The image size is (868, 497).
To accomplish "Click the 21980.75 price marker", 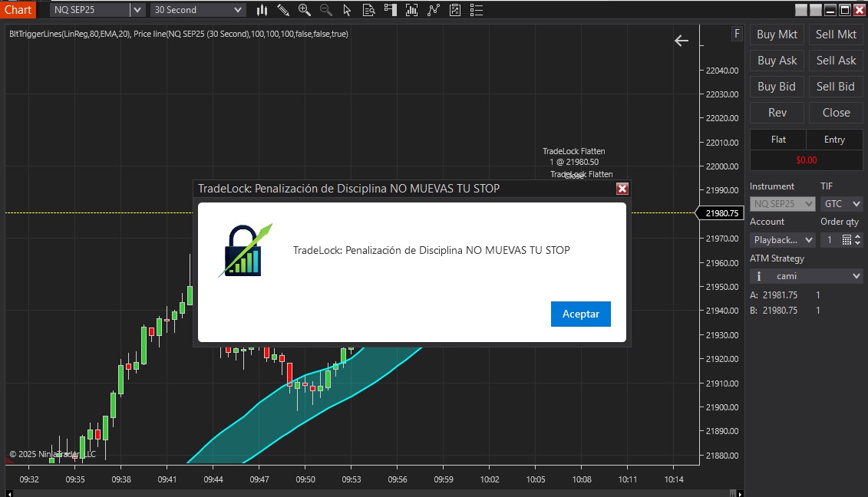I will tap(719, 213).
